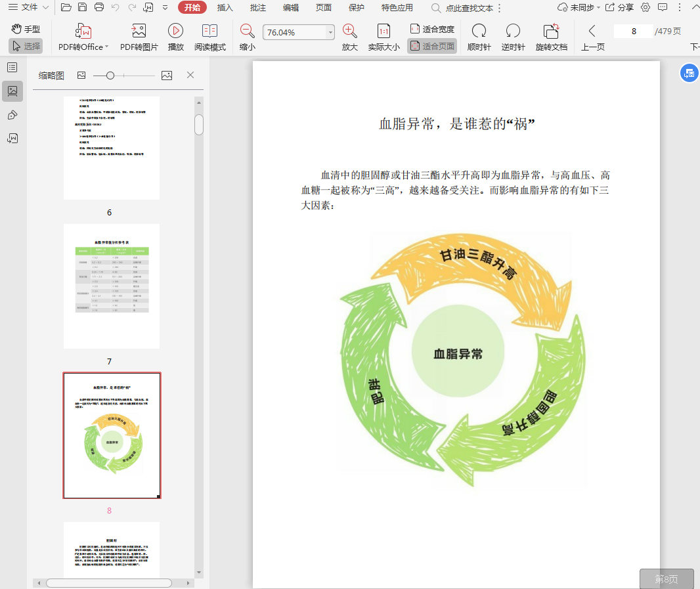Click the small thumbnail size icon

click(81, 75)
